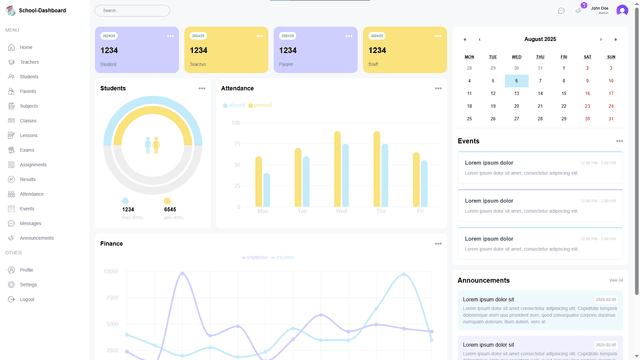Viewport: 640px width, 360px height.
Task: Open the Teacher card three-dot menu
Action: tap(260, 36)
